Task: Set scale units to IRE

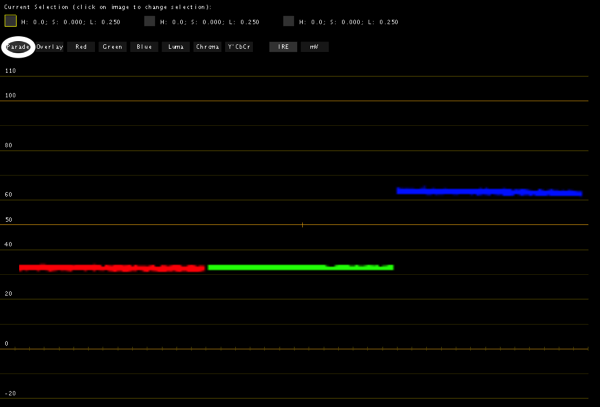Action: pyautogui.click(x=283, y=47)
